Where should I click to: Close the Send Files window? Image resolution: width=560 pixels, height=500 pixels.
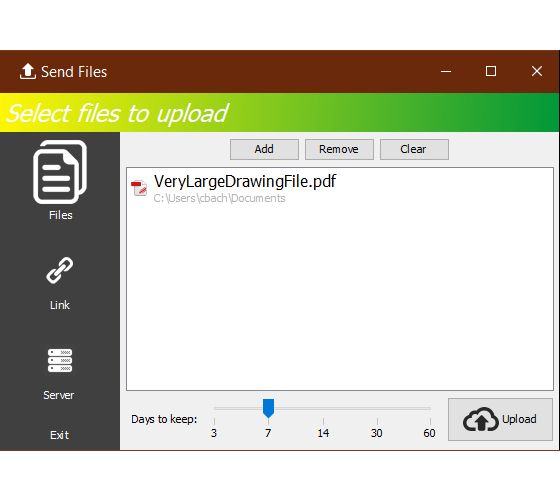[537, 71]
